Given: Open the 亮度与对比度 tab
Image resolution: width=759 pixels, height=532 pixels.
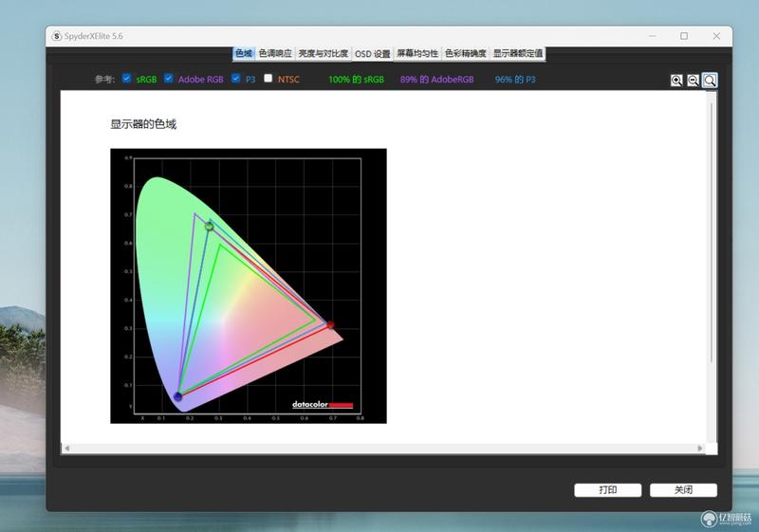Looking at the screenshot, I should point(323,53).
